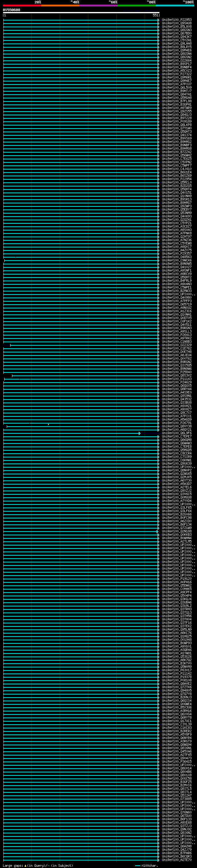Select hit label UniRef100_O22329
The width and height of the screenshot is (197, 868).
176,345
